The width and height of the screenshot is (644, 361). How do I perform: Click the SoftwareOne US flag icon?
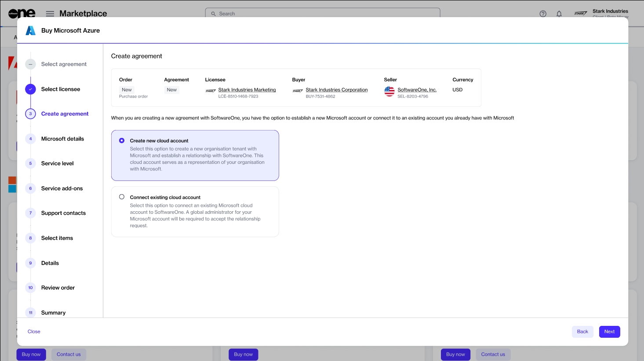pyautogui.click(x=389, y=91)
